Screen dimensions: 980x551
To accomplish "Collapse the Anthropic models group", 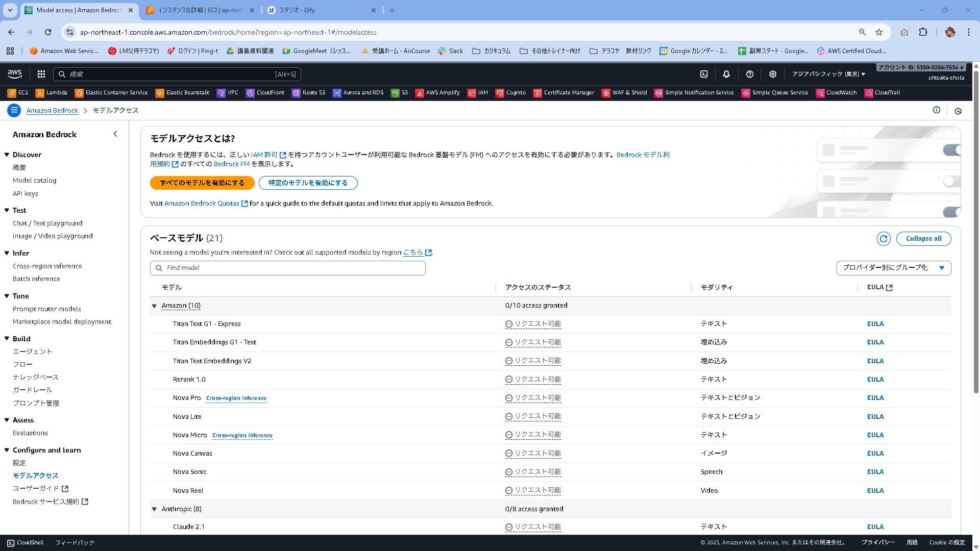I will pos(154,509).
